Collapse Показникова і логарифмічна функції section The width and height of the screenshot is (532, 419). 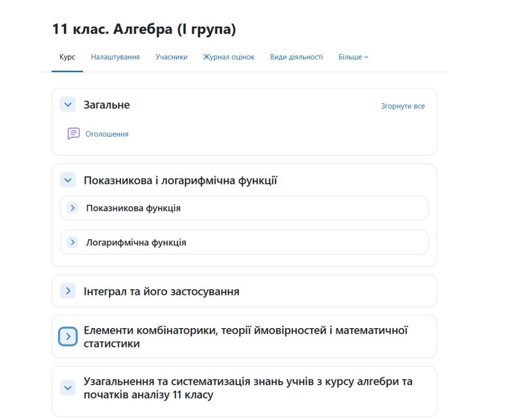68,181
